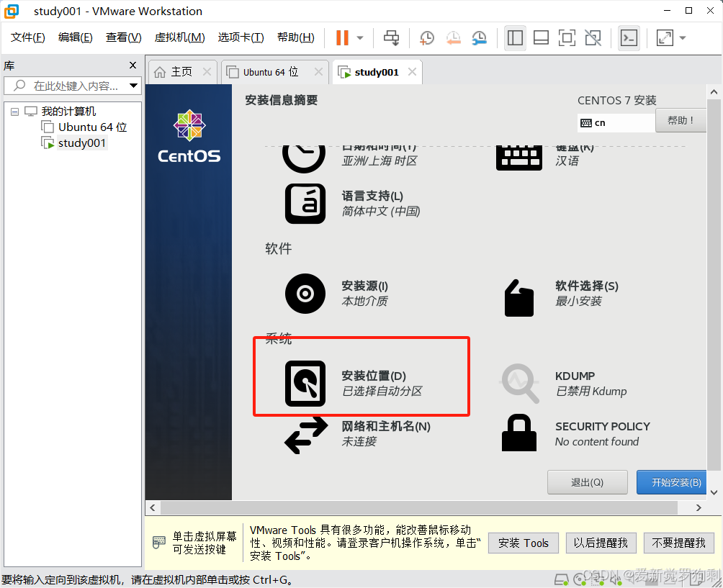The height and width of the screenshot is (588, 723).
Task: Open the 虚拟机(M) menu
Action: coord(179,37)
